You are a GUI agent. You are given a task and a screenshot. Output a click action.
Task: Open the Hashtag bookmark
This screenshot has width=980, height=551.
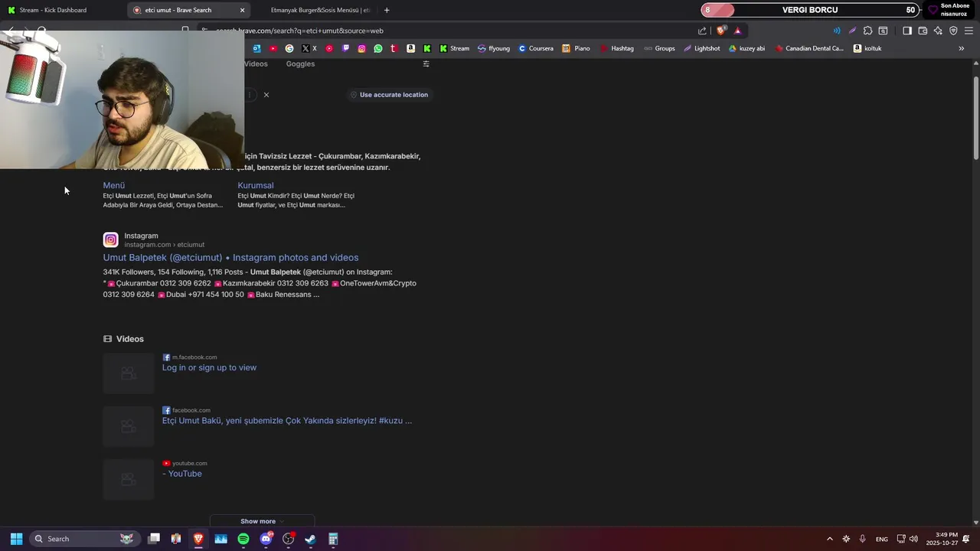point(617,48)
